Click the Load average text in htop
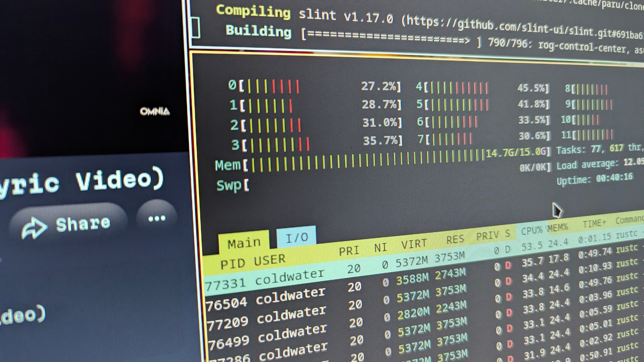 pyautogui.click(x=600, y=164)
